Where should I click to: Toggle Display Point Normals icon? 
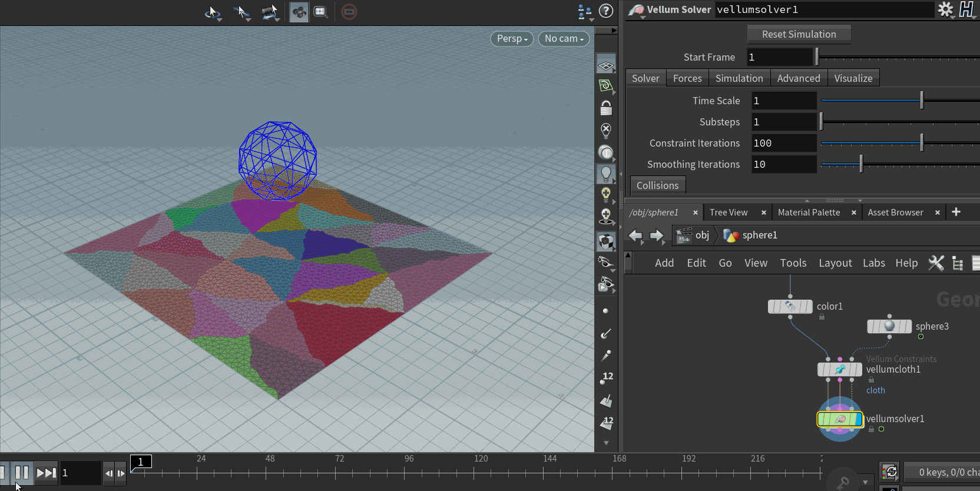605,334
